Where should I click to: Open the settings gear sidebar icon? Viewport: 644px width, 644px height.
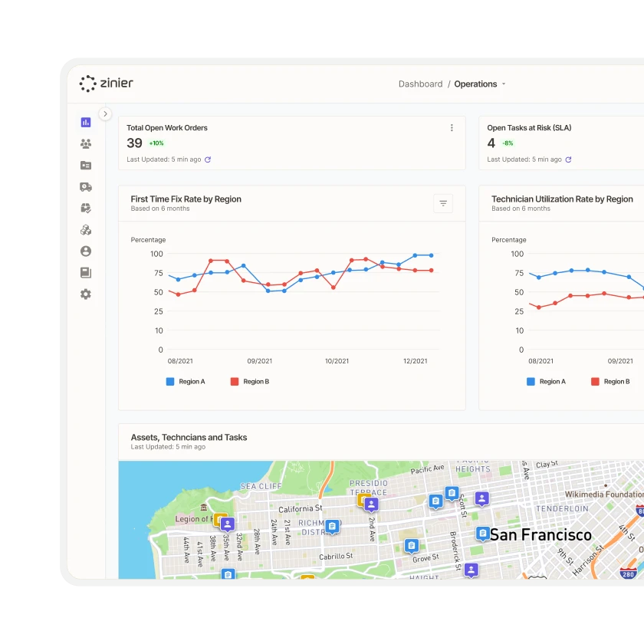(x=85, y=294)
